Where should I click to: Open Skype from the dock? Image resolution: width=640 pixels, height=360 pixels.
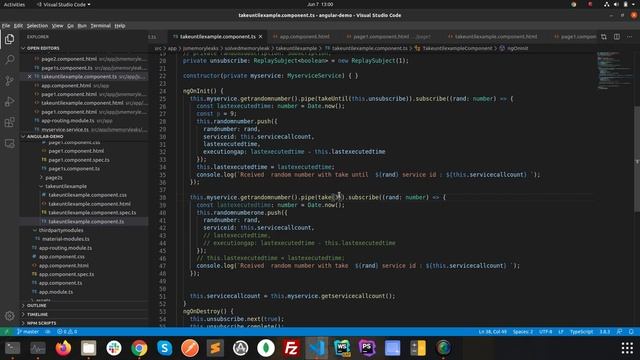tap(164, 348)
